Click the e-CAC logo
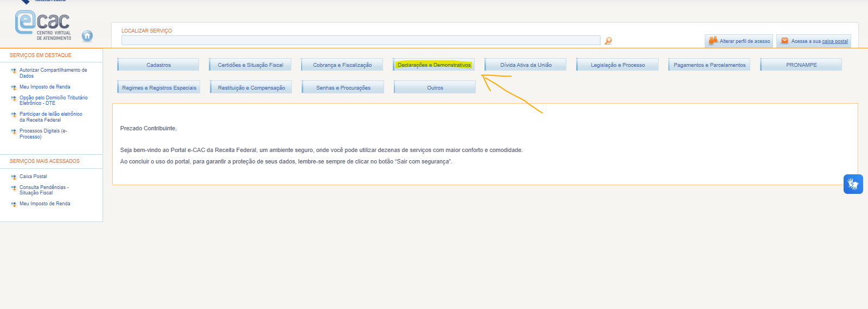 (43, 24)
